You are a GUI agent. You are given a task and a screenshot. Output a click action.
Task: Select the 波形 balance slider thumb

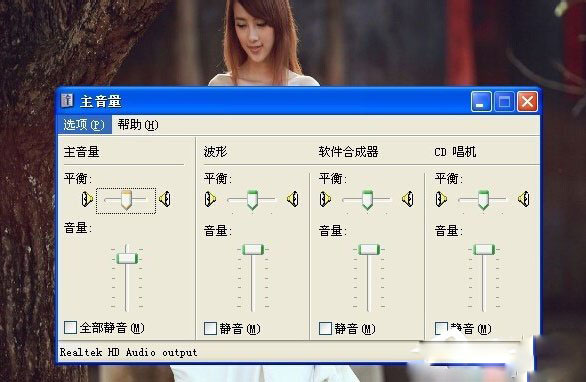pos(253,200)
